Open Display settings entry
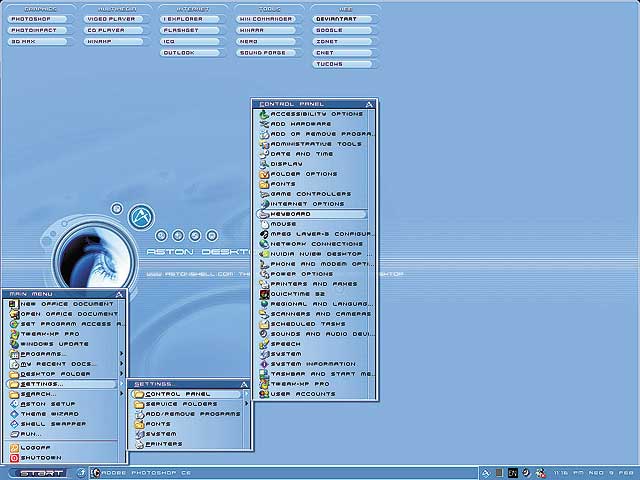 tap(313, 164)
